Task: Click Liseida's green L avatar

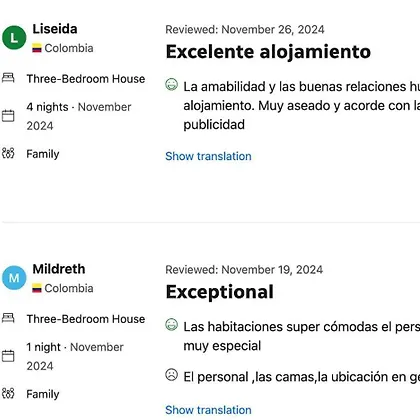Action: (14, 38)
